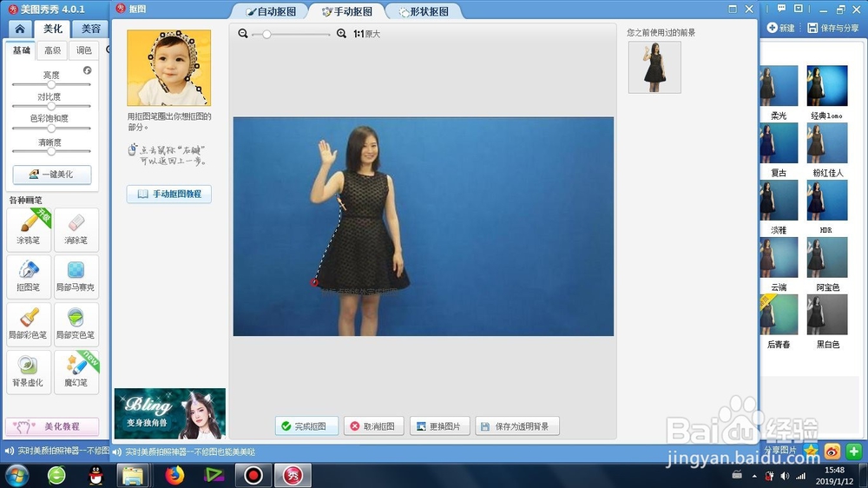This screenshot has width=868, height=488.
Task: Adjust the 色彩饱和度 saturation slider
Action: [51, 128]
